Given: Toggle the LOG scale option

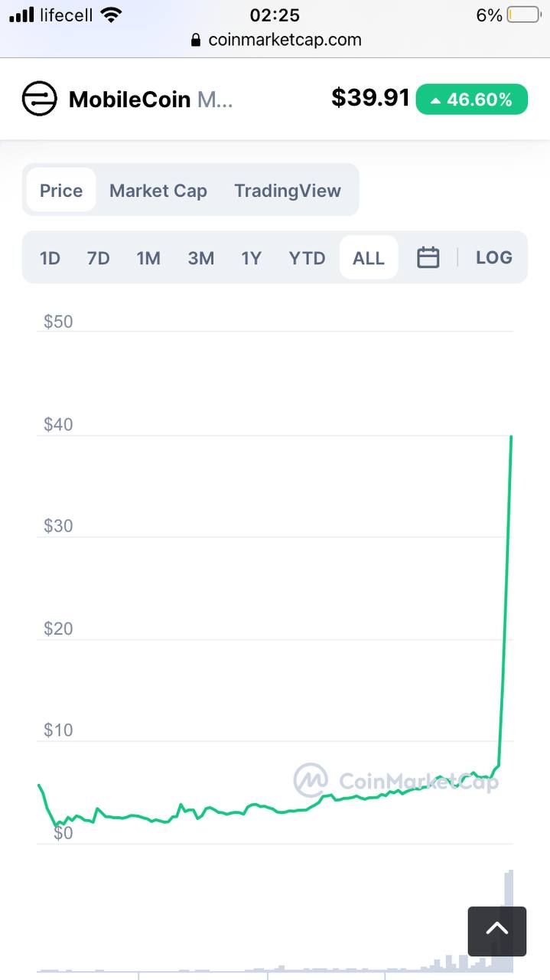Looking at the screenshot, I should (494, 257).
